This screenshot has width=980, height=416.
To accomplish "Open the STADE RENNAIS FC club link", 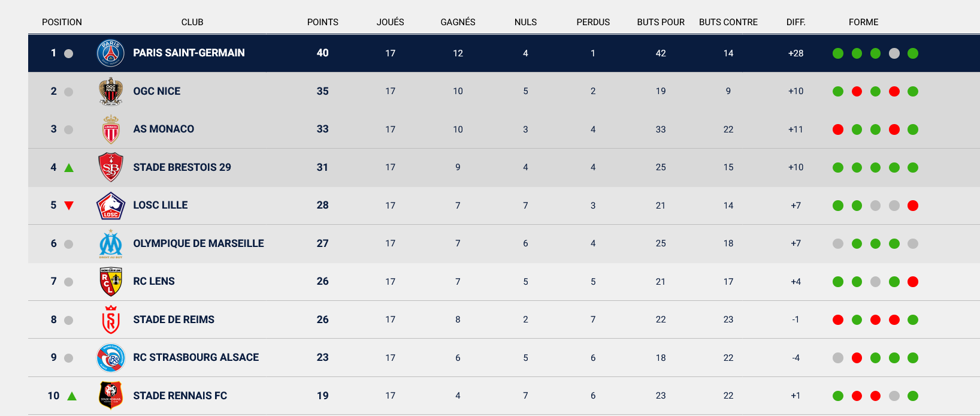I will pyautogui.click(x=180, y=396).
